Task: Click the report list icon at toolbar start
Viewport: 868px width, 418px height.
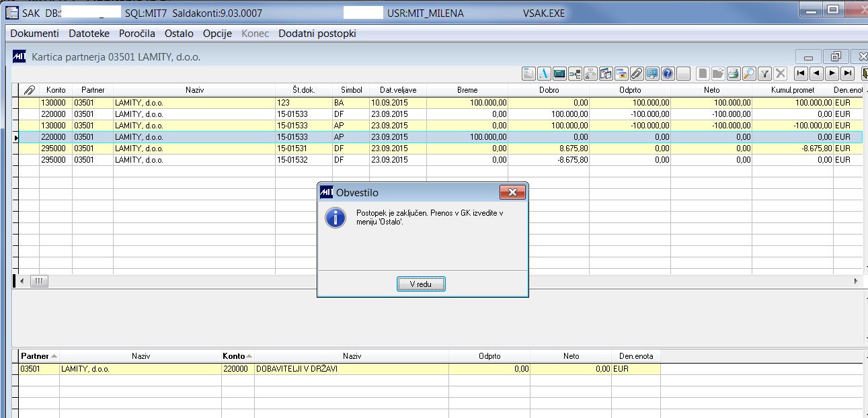Action: click(528, 73)
